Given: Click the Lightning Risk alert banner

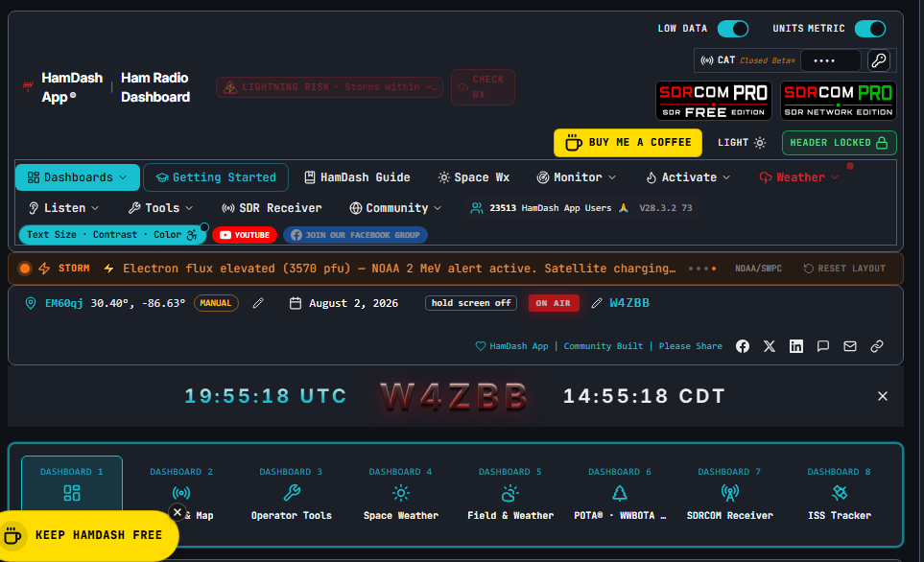Looking at the screenshot, I should (x=329, y=87).
